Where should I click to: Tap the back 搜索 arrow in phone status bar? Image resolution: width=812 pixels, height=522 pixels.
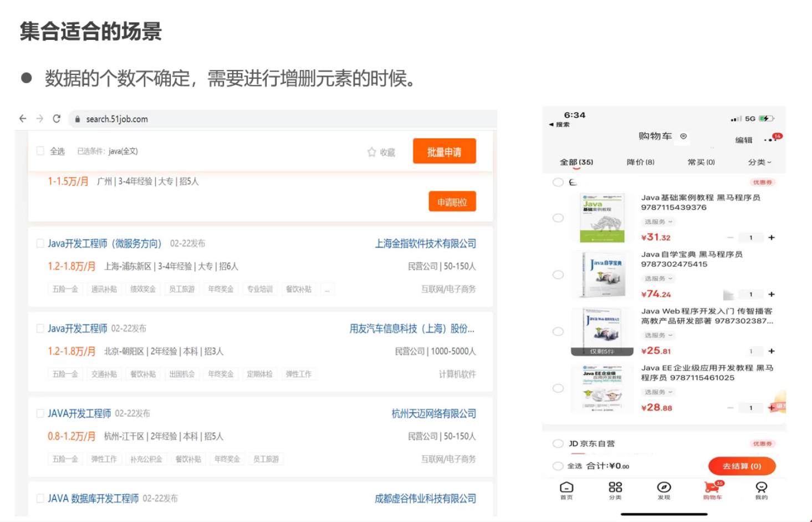(x=559, y=124)
